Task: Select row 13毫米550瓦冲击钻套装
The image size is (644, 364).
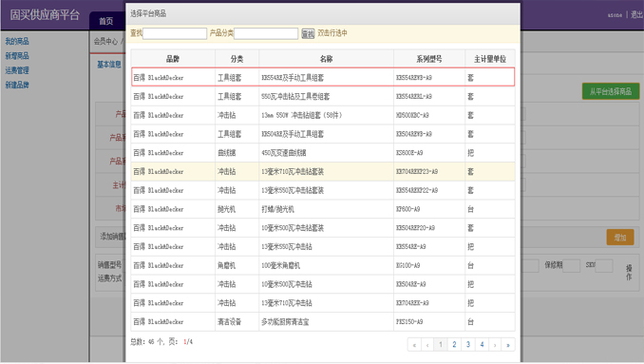Action: 323,191
